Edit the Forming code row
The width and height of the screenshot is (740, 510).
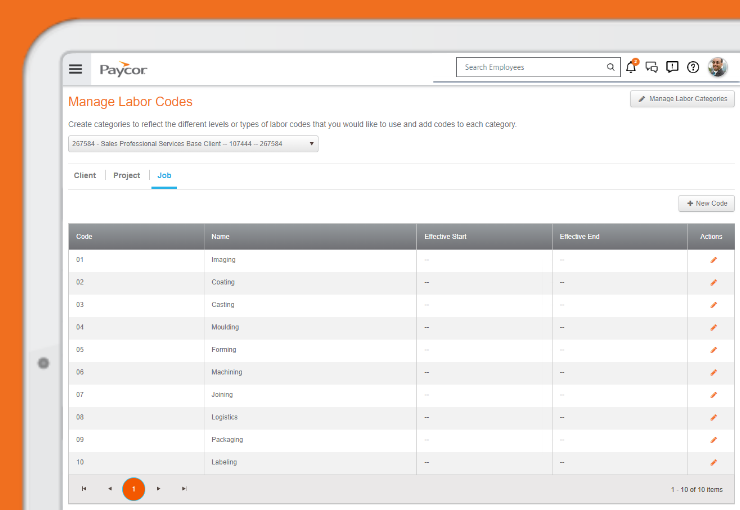coord(714,350)
